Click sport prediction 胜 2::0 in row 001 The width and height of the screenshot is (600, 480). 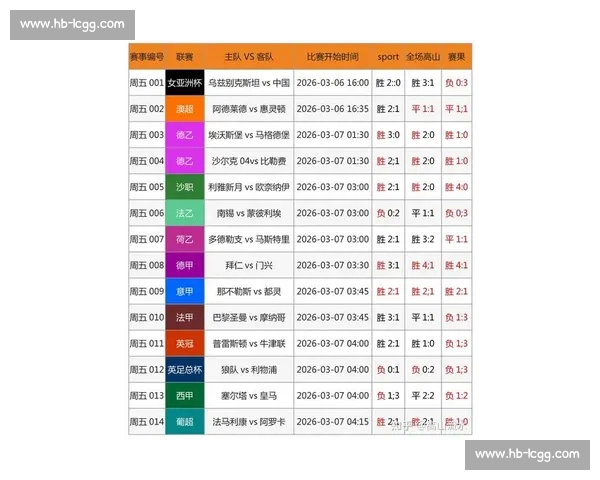388,83
